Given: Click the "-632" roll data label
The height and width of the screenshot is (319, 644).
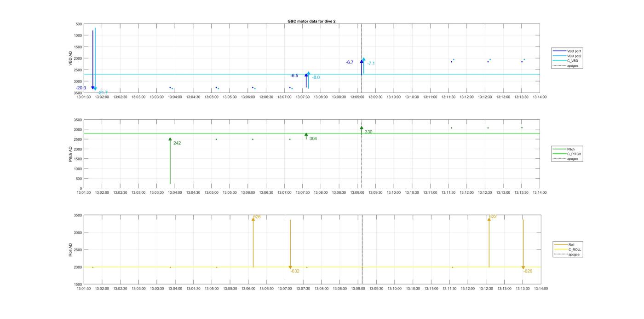Looking at the screenshot, I should [295, 271].
